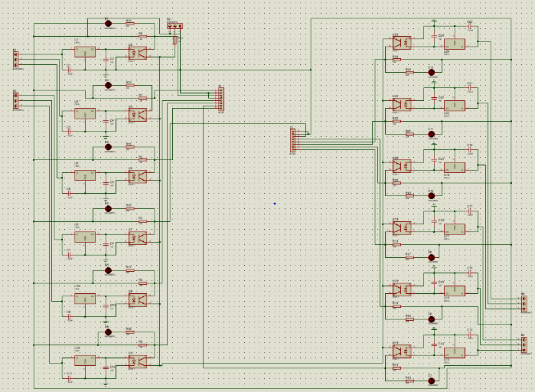Select the series resistor right of LED D1

pos(130,24)
